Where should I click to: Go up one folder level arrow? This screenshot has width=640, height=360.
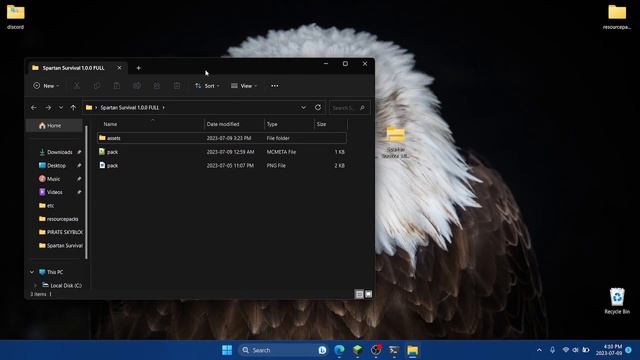[x=73, y=107]
